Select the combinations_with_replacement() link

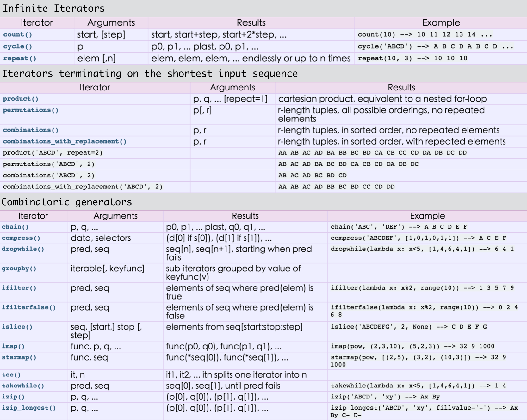point(65,142)
